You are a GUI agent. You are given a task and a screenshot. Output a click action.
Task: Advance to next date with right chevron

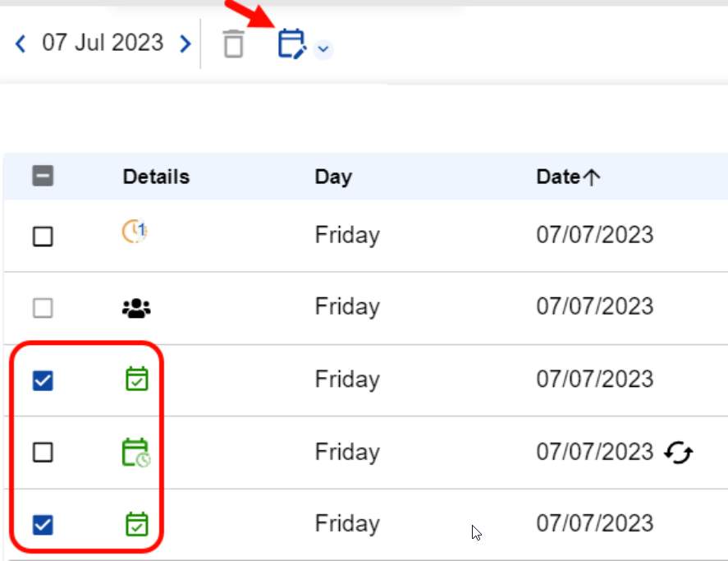click(182, 43)
